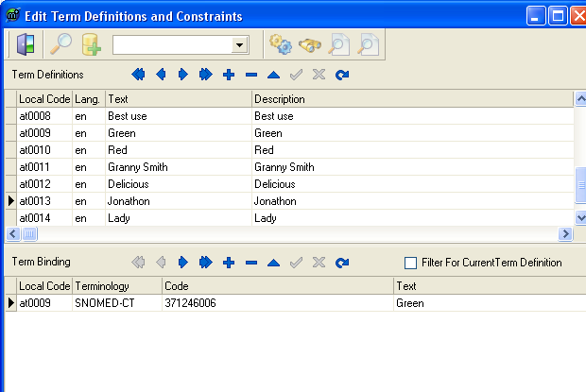Click the Text column header in Term Binding

click(x=490, y=286)
